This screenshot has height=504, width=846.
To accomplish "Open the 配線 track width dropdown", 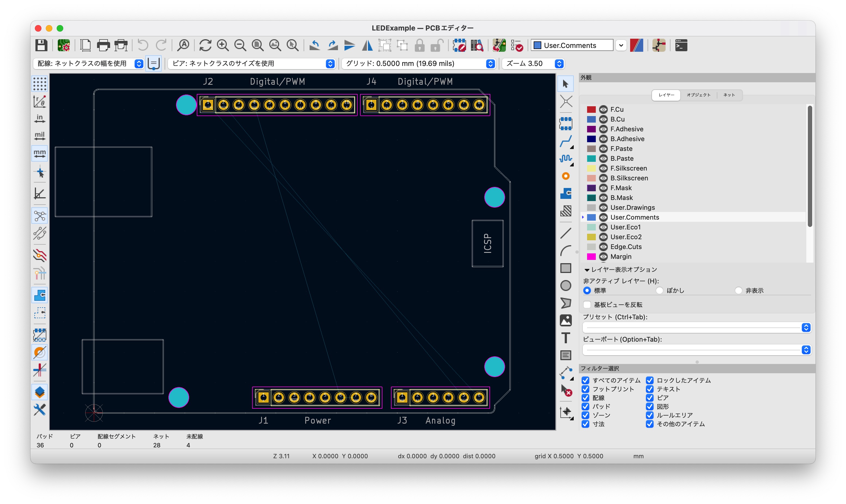I will point(88,63).
